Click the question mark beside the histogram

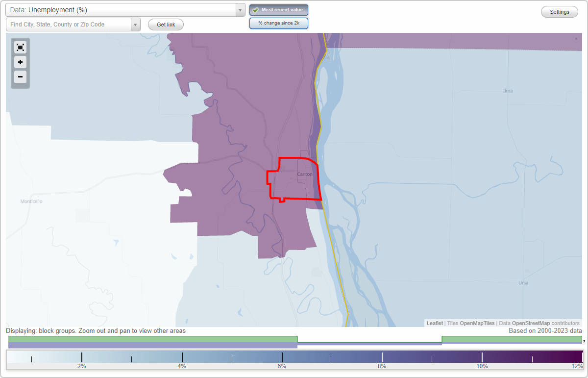tap(584, 341)
